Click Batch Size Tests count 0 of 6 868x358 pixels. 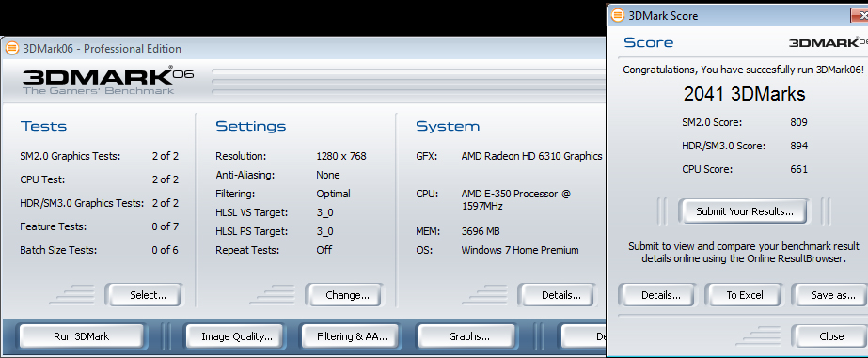[165, 250]
